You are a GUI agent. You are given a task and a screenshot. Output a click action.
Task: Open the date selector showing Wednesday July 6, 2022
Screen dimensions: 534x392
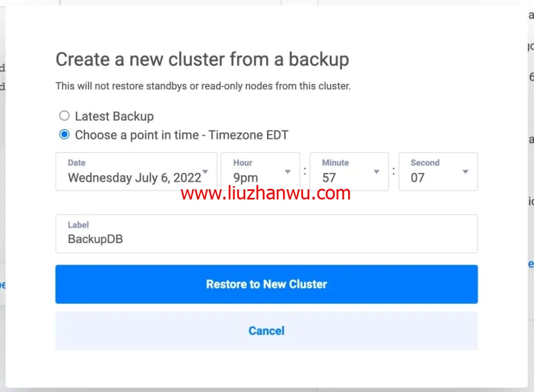[x=136, y=172]
